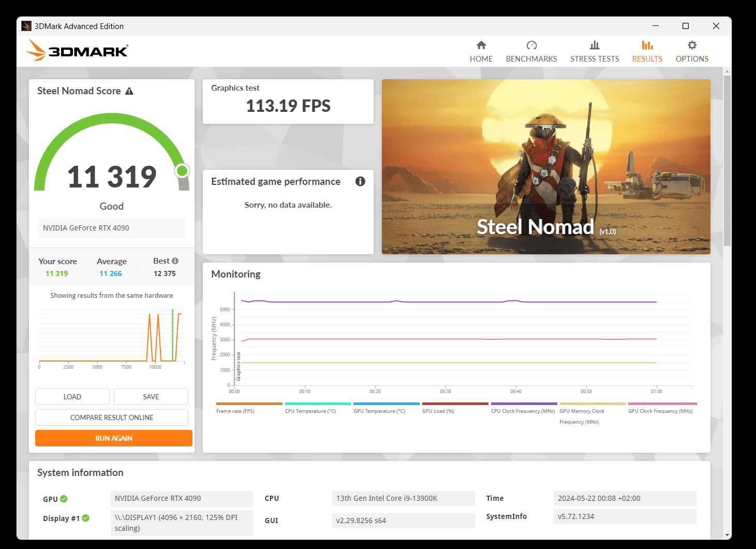Click the speedometer icon above BENCHMARKS
The width and height of the screenshot is (756, 549).
point(531,45)
